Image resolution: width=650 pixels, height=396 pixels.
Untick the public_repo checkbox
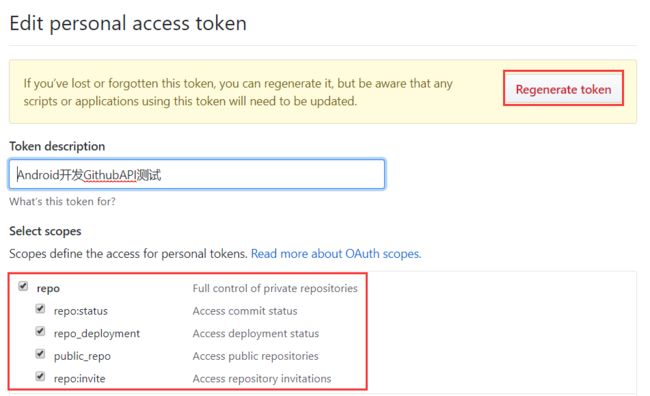40,354
